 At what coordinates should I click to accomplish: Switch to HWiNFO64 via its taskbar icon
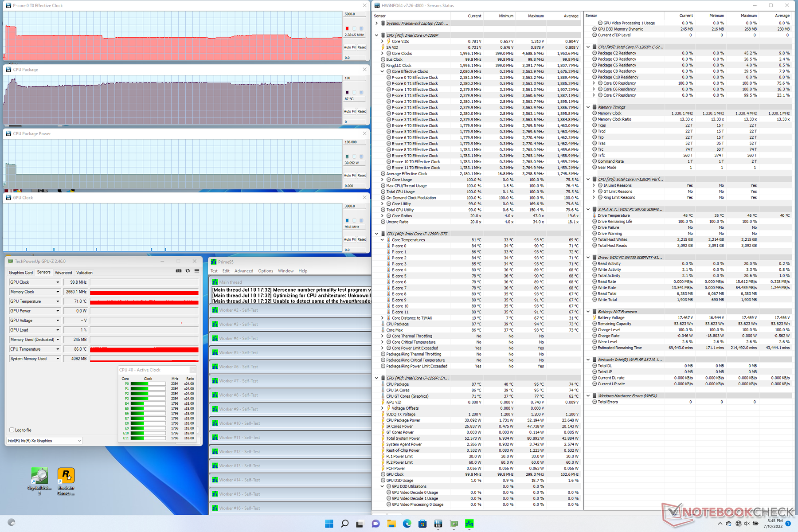pos(438,524)
